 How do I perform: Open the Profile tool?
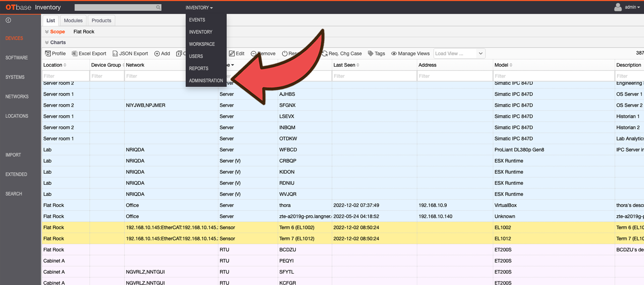[55, 54]
